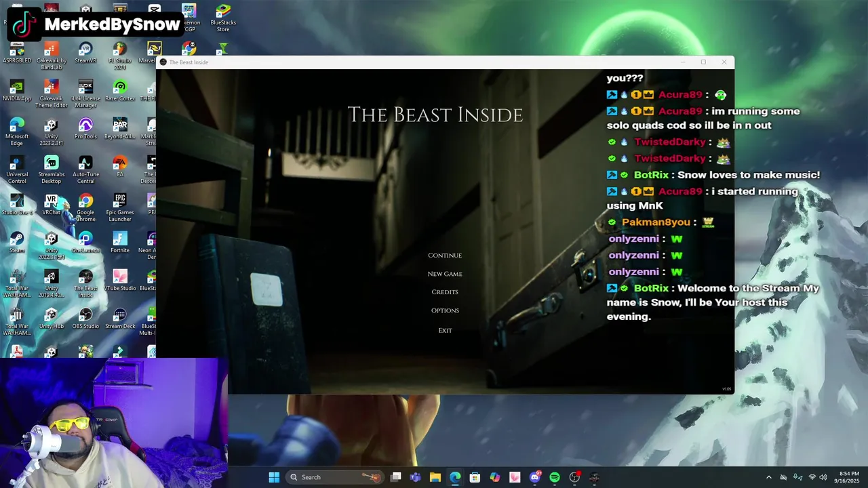Image resolution: width=868 pixels, height=488 pixels.
Task: Open Wi-Fi network tray icon
Action: 812,477
